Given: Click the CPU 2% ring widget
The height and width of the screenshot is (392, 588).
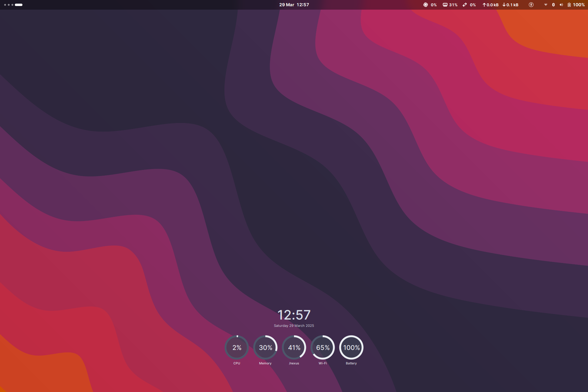Looking at the screenshot, I should tap(237, 347).
